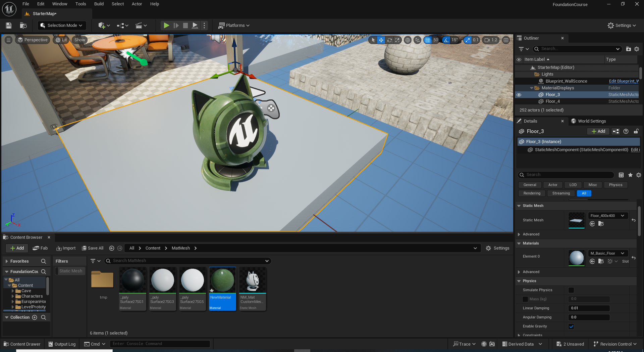644x352 pixels.
Task: Toggle visibility eye for Floor_3 in Outliner
Action: click(519, 95)
